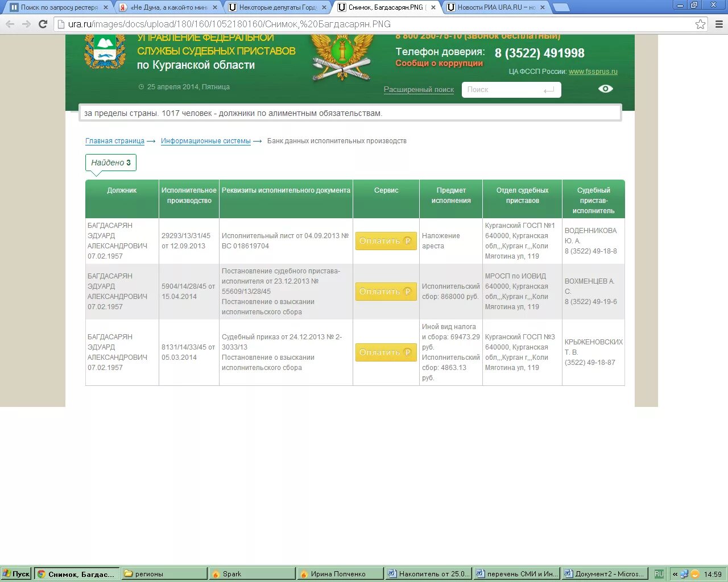Switch to the 'Не Дума, а какой-то' tab
Image resolution: width=728 pixels, height=582 pixels.
pyautogui.click(x=168, y=7)
